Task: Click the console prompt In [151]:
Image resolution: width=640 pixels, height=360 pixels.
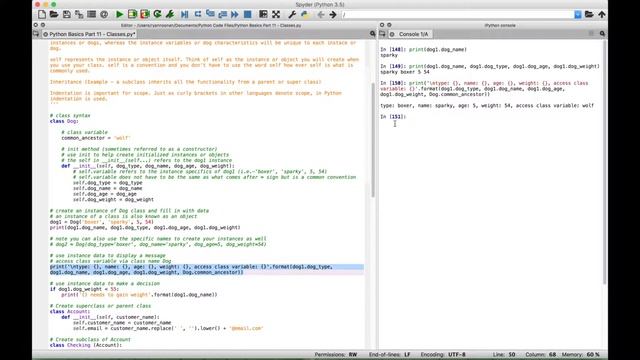Action: click(x=393, y=117)
